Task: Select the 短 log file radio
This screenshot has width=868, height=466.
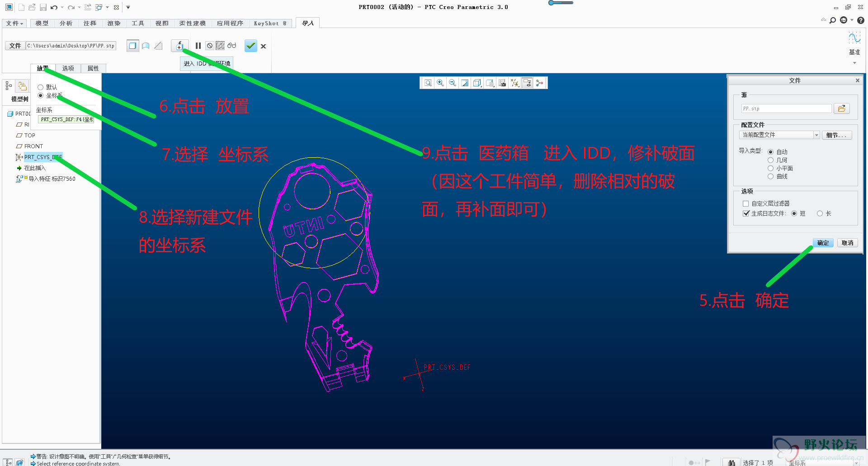Action: click(x=794, y=213)
